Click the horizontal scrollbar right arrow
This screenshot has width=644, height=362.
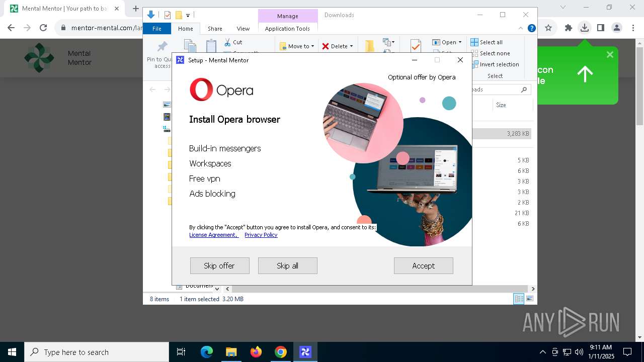pos(533,289)
